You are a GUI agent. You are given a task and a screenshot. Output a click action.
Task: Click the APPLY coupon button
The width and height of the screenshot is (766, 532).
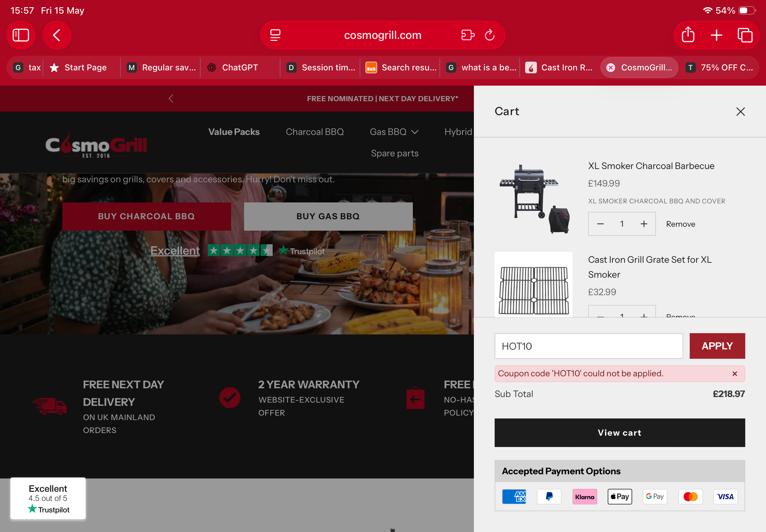tap(717, 346)
